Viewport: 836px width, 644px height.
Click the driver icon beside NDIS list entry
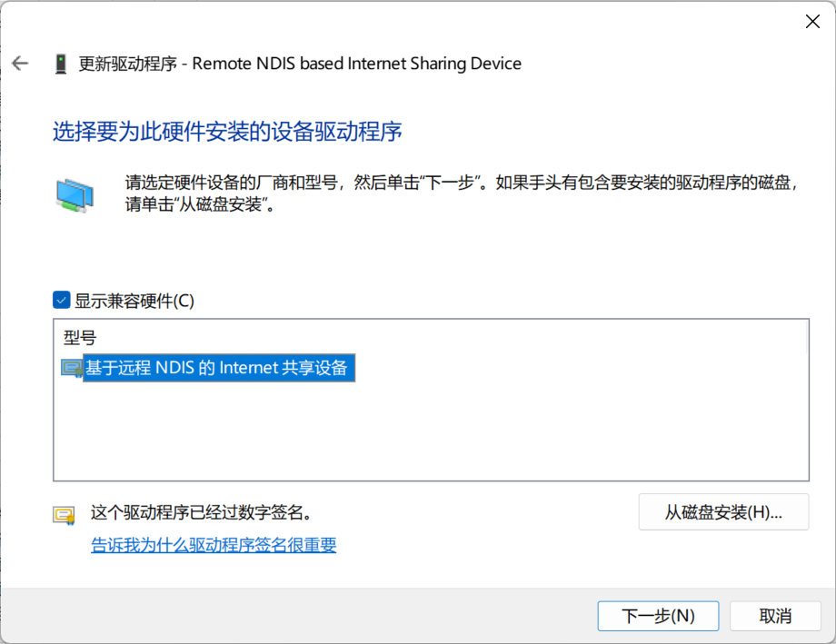tap(72, 369)
